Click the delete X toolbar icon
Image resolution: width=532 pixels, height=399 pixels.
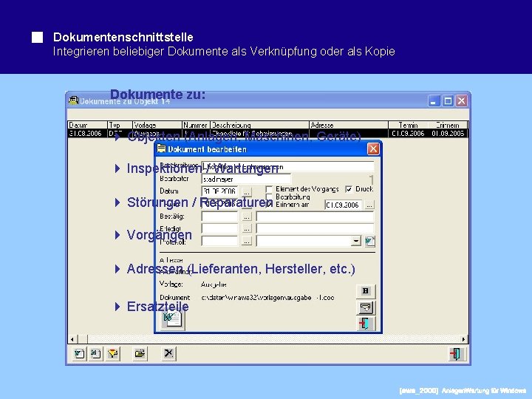click(168, 354)
